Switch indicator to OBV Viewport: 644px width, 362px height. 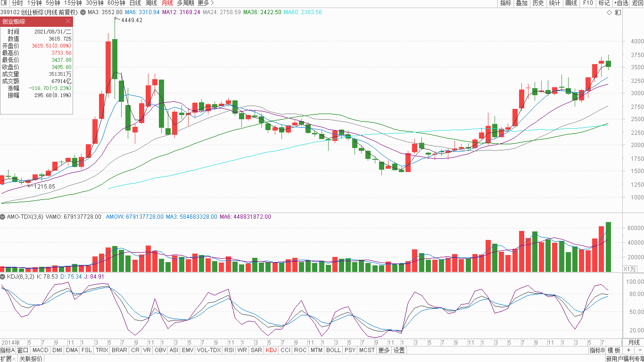pos(160,350)
